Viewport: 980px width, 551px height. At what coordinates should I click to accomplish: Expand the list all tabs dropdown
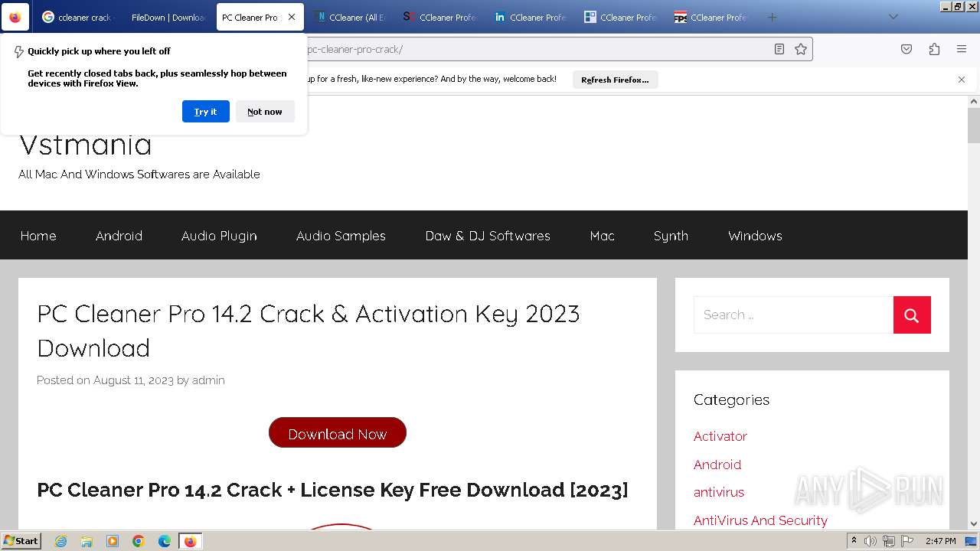click(893, 17)
